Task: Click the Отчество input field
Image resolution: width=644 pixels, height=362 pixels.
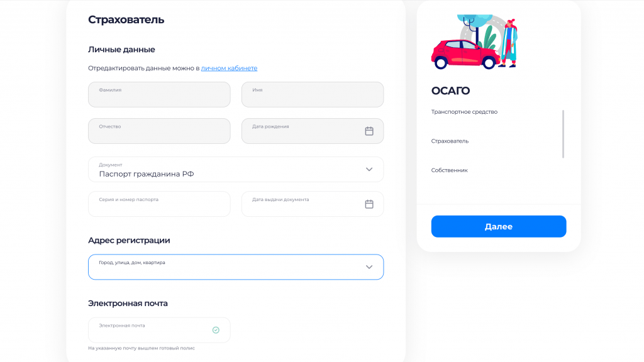Action: tap(159, 131)
